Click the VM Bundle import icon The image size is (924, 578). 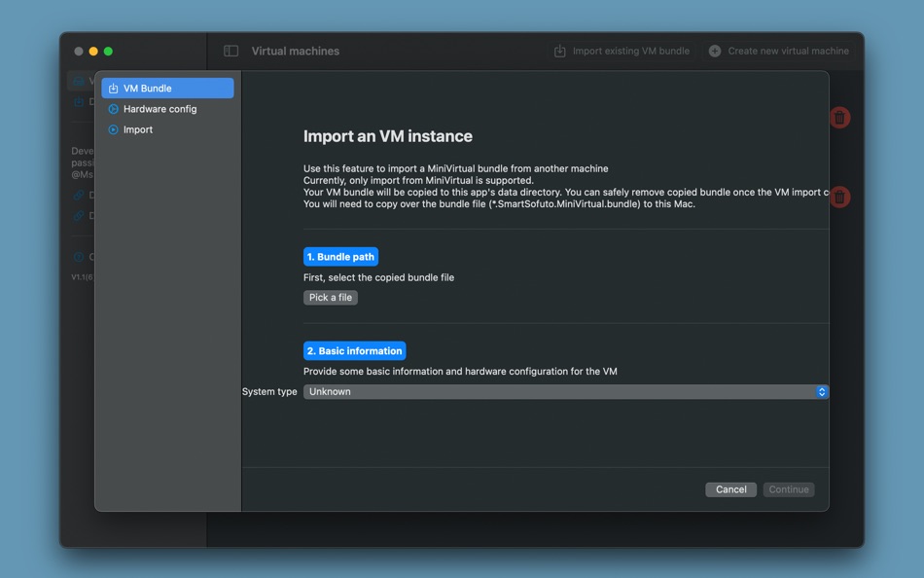(x=113, y=89)
